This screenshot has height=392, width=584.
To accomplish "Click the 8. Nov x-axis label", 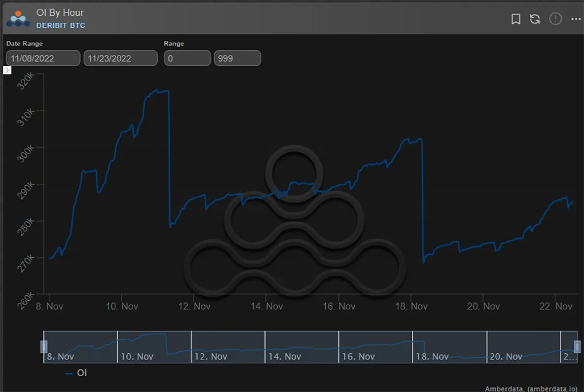I will pyautogui.click(x=50, y=306).
